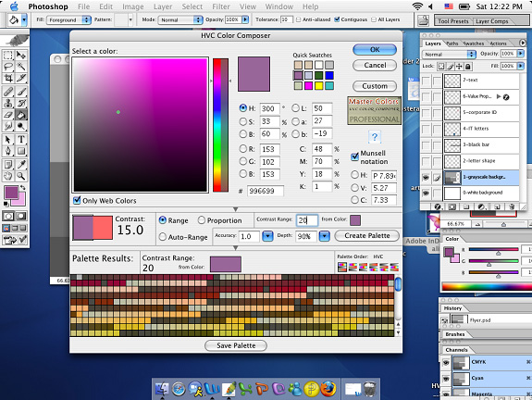
Task: Select the Pen tool
Action: (x=8, y=152)
